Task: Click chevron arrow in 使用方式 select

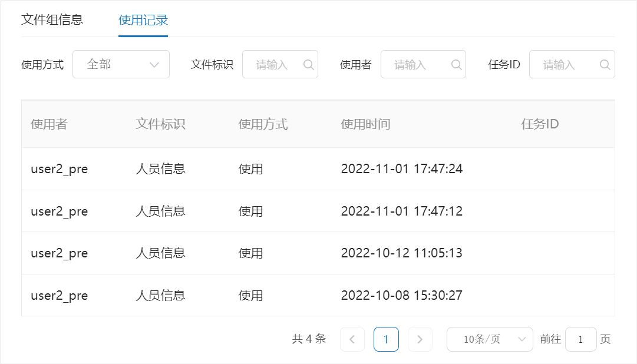Action: click(x=154, y=65)
